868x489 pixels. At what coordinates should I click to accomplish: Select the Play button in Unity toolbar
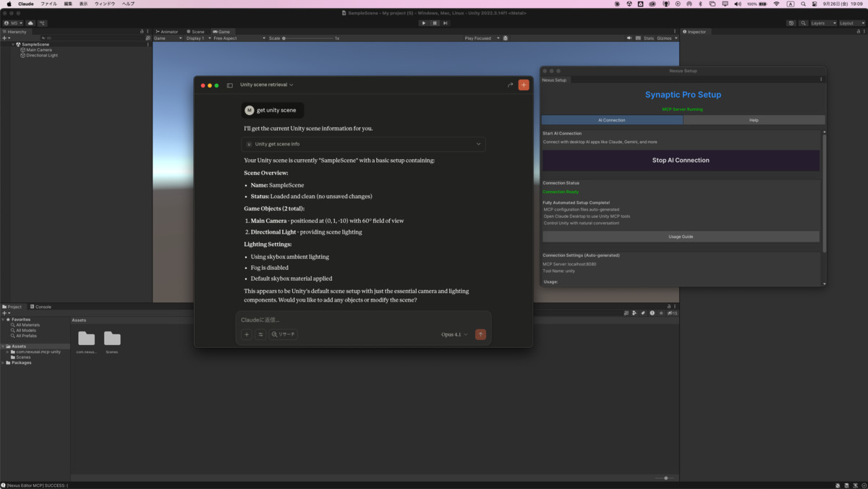[424, 23]
